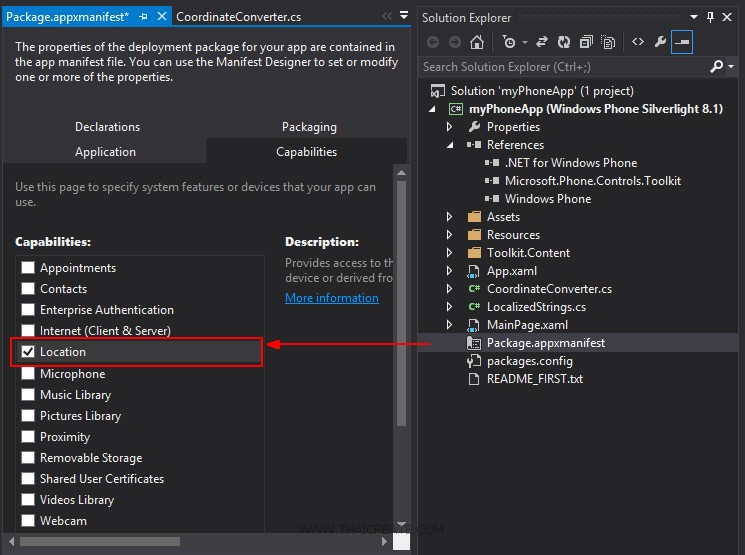Click the Refresh icon in Solution Explorer
This screenshot has width=745, height=555.
point(564,42)
